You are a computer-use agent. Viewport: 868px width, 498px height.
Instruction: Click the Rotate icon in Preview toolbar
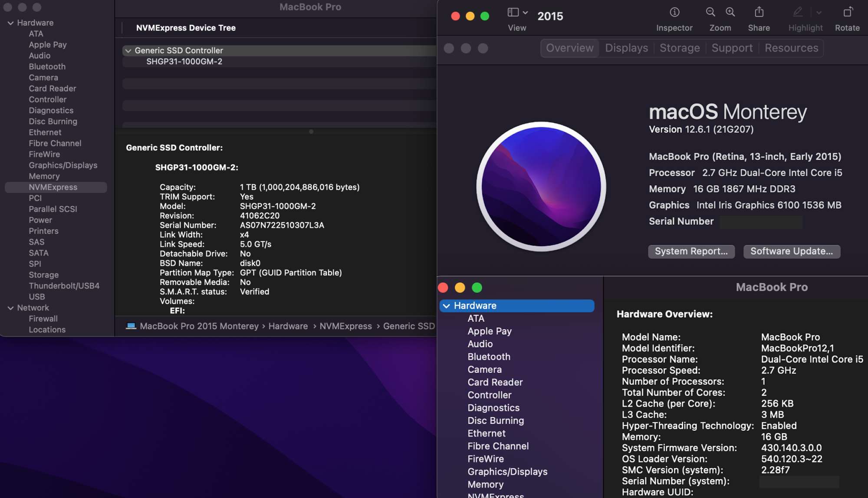pyautogui.click(x=847, y=12)
